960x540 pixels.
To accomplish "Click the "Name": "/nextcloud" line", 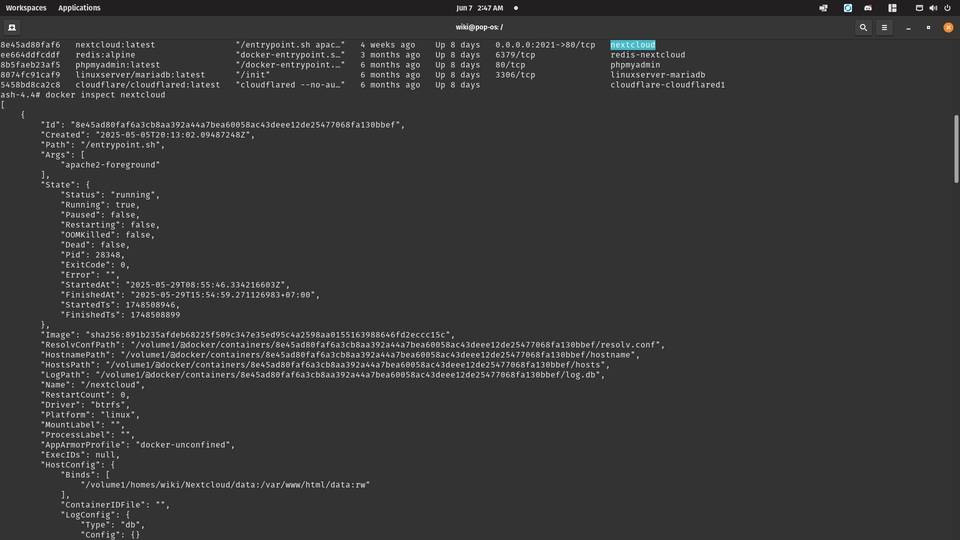I will tap(92, 384).
